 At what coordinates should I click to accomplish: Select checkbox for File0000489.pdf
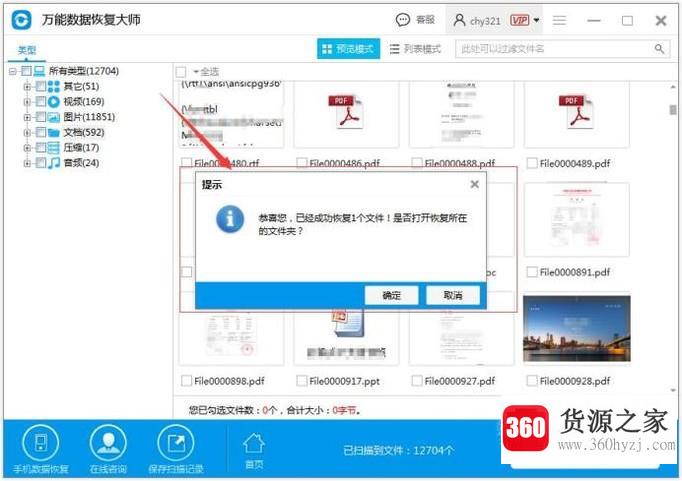(532, 163)
